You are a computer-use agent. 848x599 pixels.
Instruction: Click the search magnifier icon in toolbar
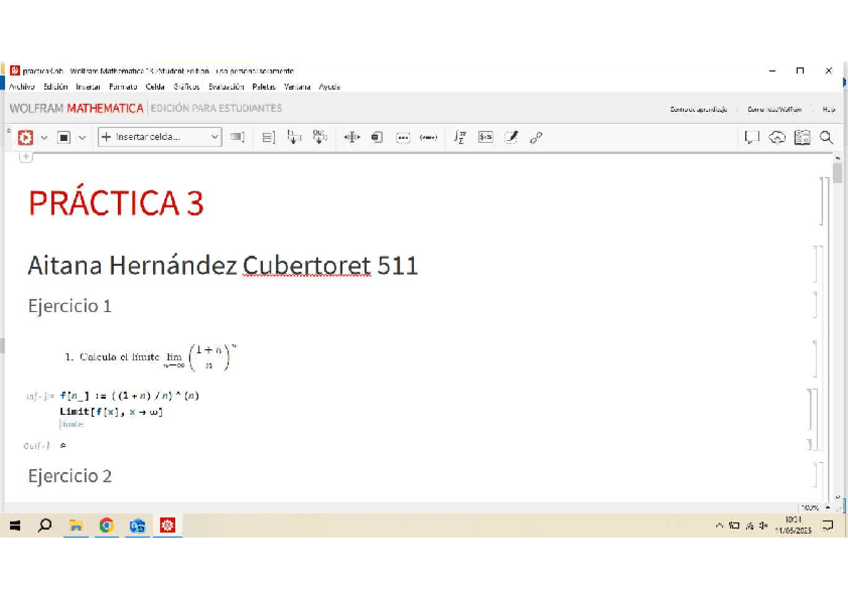(826, 137)
